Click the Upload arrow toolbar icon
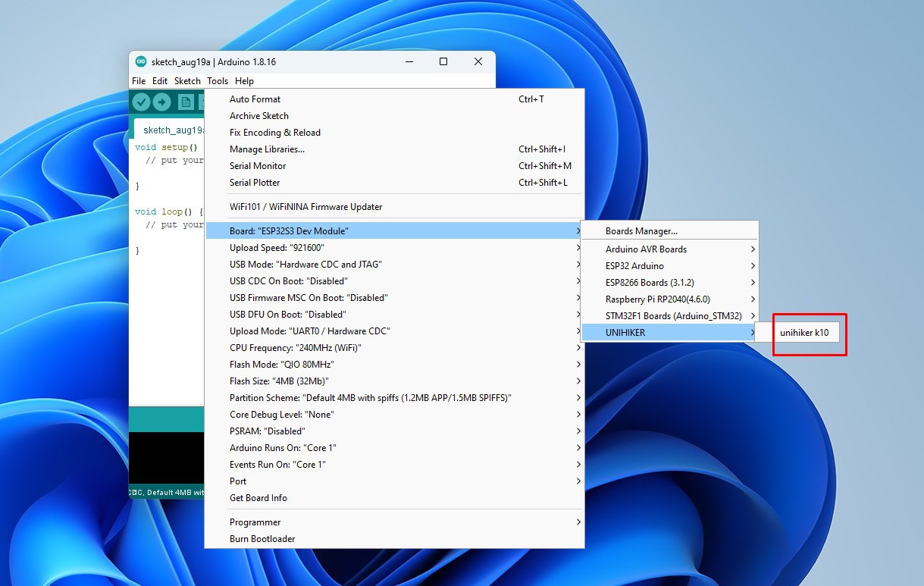The image size is (924, 586). click(161, 102)
